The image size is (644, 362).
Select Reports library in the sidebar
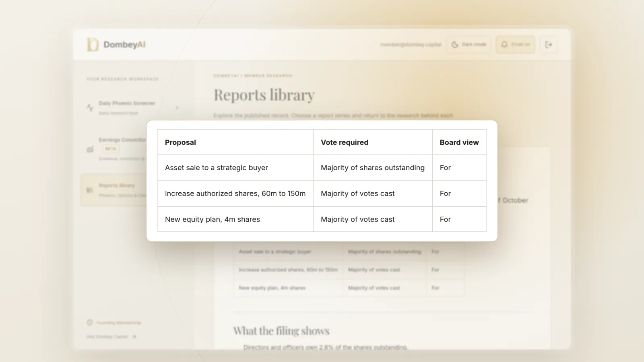click(114, 190)
